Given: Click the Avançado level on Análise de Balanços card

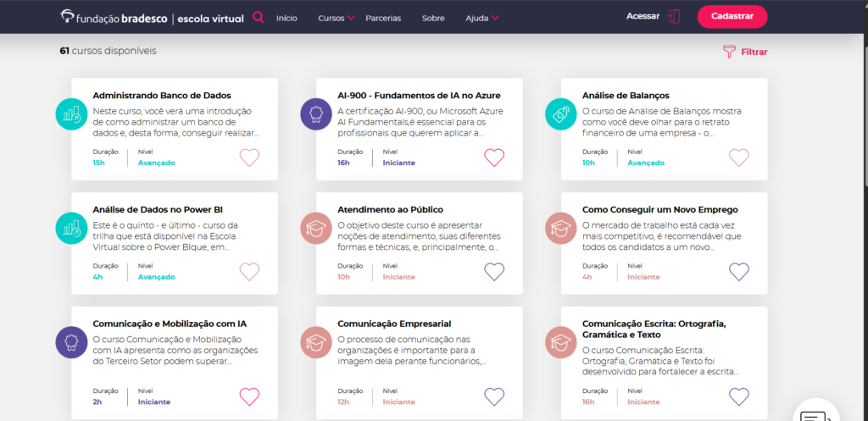Looking at the screenshot, I should pyautogui.click(x=645, y=163).
